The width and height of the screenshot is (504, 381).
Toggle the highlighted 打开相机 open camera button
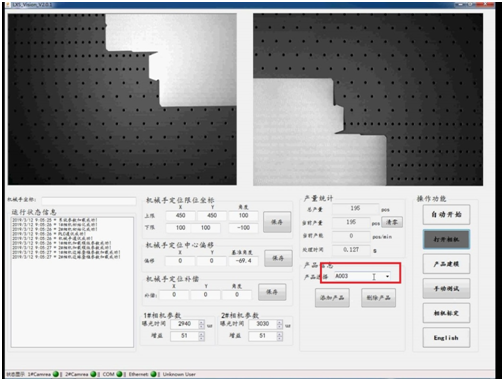pos(446,239)
